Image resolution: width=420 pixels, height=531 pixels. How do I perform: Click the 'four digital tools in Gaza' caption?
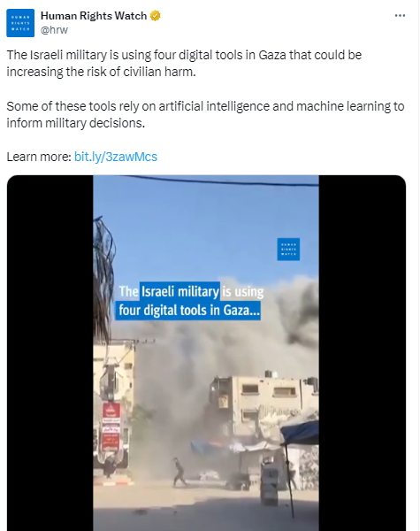click(x=188, y=311)
